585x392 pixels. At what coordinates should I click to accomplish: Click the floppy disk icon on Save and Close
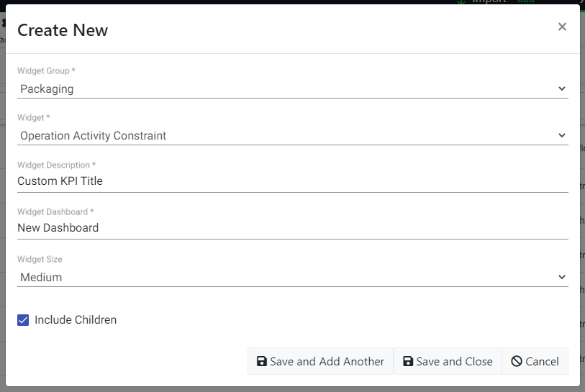[x=408, y=362]
